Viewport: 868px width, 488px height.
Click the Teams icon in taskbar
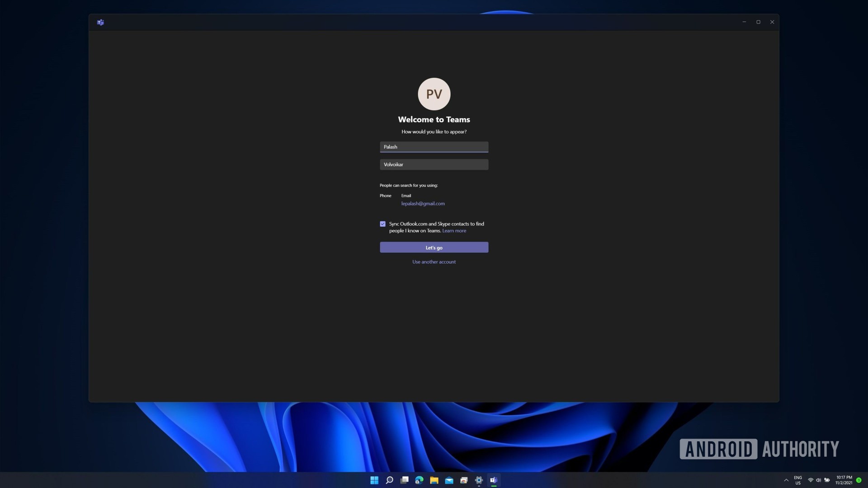coord(494,480)
